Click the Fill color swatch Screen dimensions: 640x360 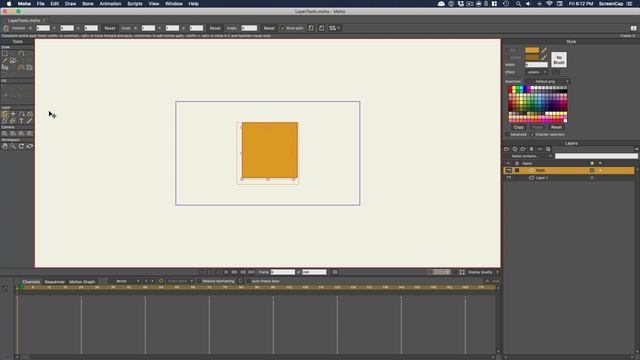coord(532,50)
